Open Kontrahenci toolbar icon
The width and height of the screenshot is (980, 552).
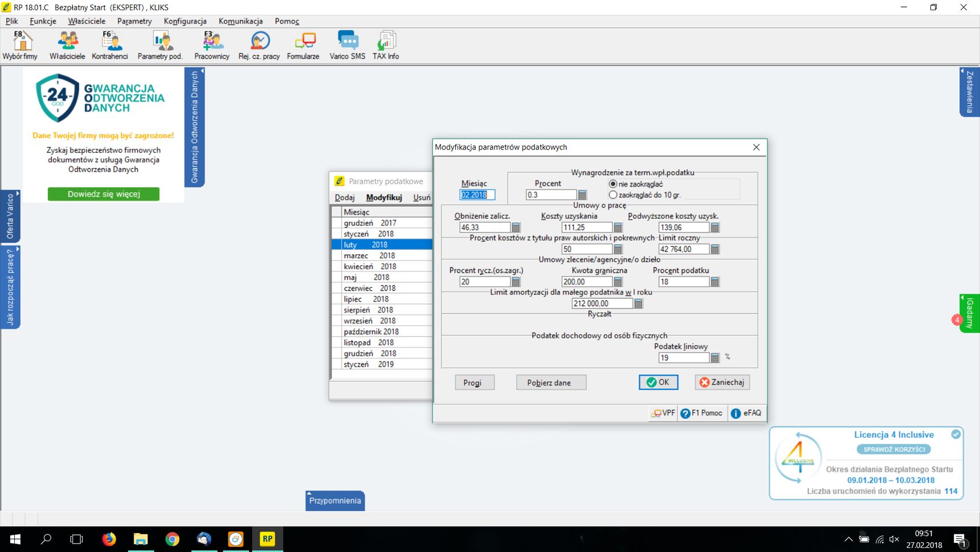pos(110,45)
